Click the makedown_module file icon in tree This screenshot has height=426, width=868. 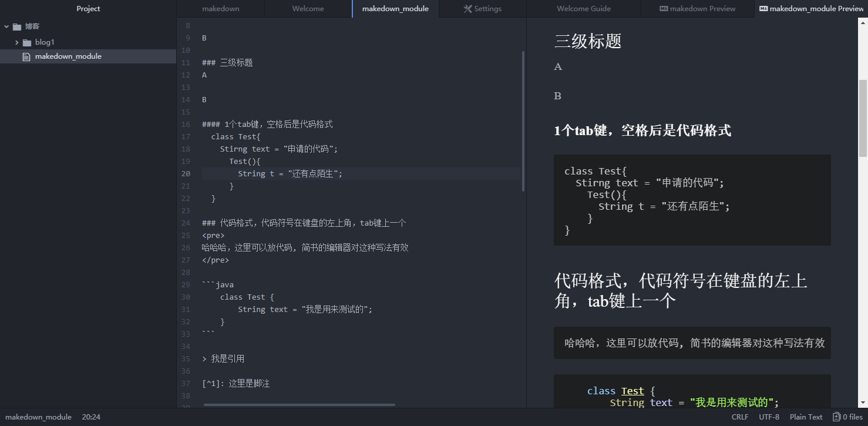point(26,57)
